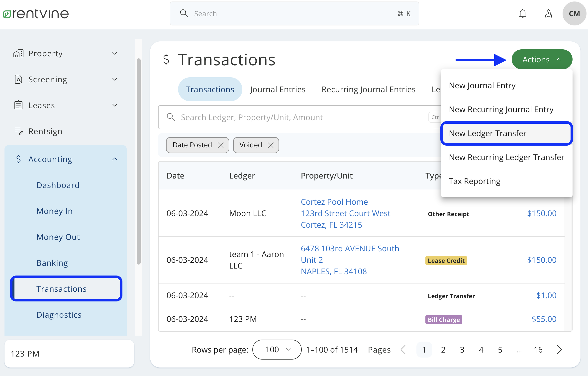
Task: Click the Leases icon in the sidebar
Action: click(18, 105)
